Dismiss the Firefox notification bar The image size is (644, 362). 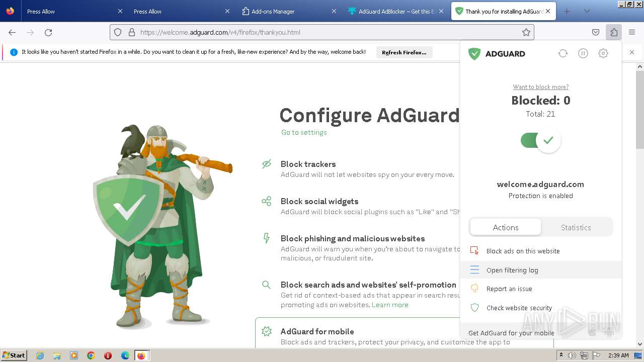(x=632, y=52)
